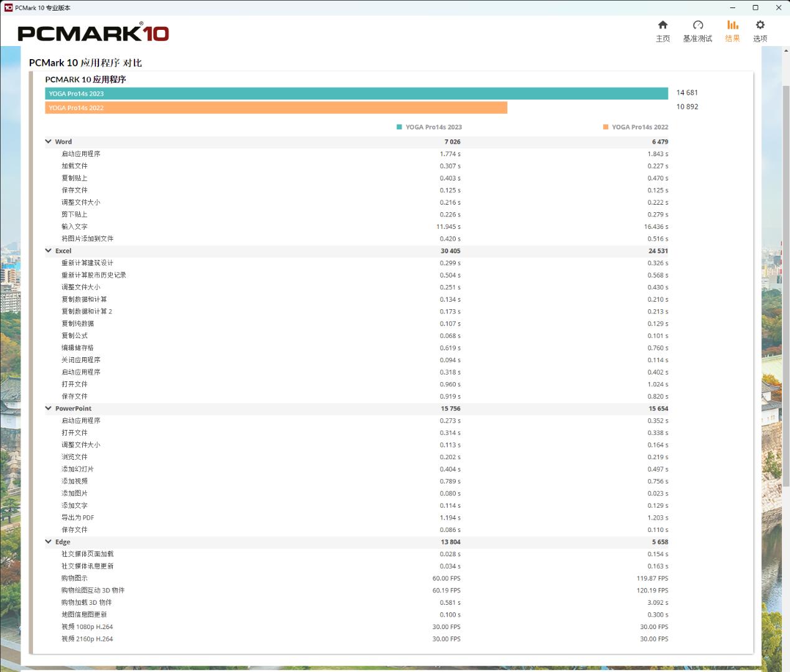Collapse the Excel section chevron

[48, 251]
